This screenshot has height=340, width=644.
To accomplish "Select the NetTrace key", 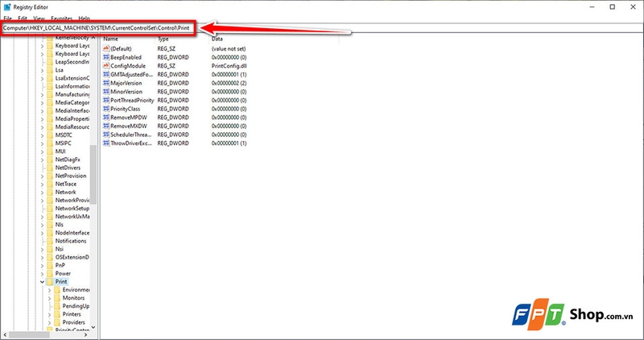I will 66,185.
